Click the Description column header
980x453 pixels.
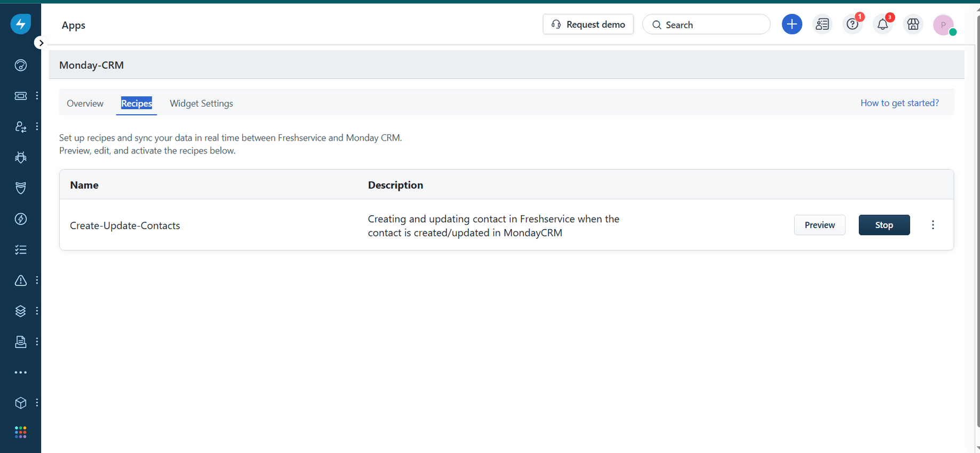click(x=395, y=185)
